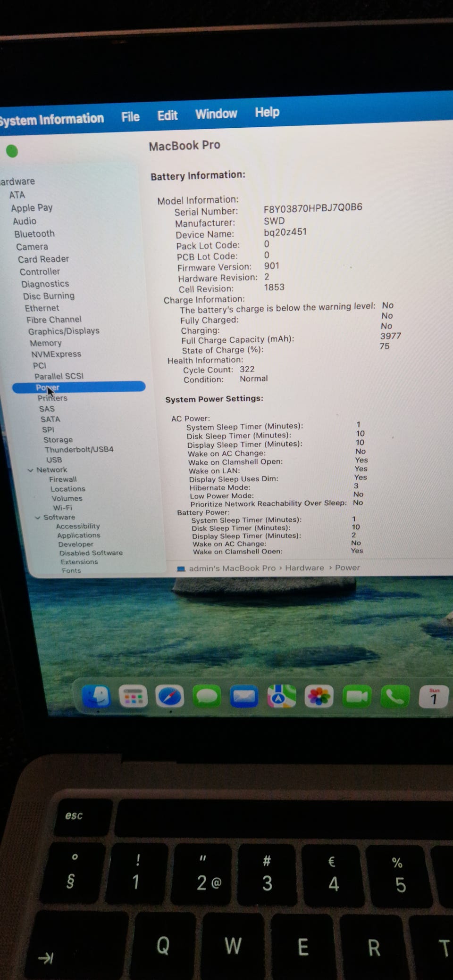Open the Window menu
Image resolution: width=453 pixels, height=980 pixels.
(x=216, y=114)
